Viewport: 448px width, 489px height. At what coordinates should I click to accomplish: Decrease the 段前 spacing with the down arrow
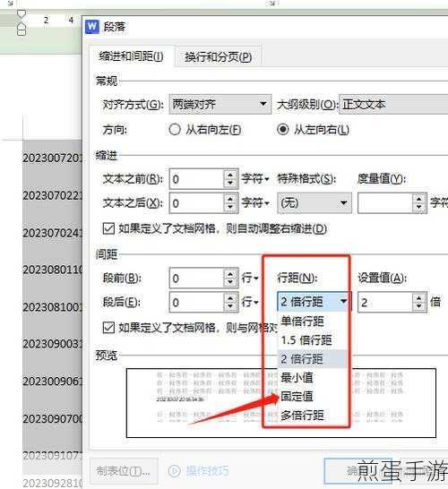[x=230, y=282]
